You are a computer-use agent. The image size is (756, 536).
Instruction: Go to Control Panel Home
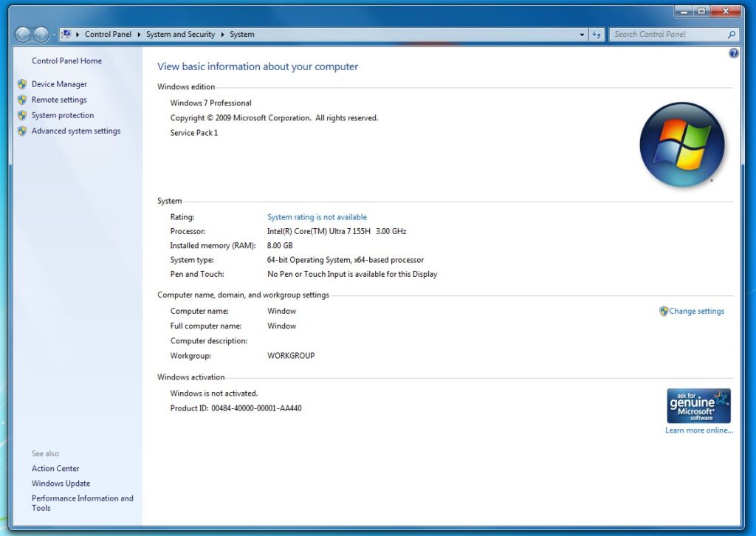pos(66,61)
